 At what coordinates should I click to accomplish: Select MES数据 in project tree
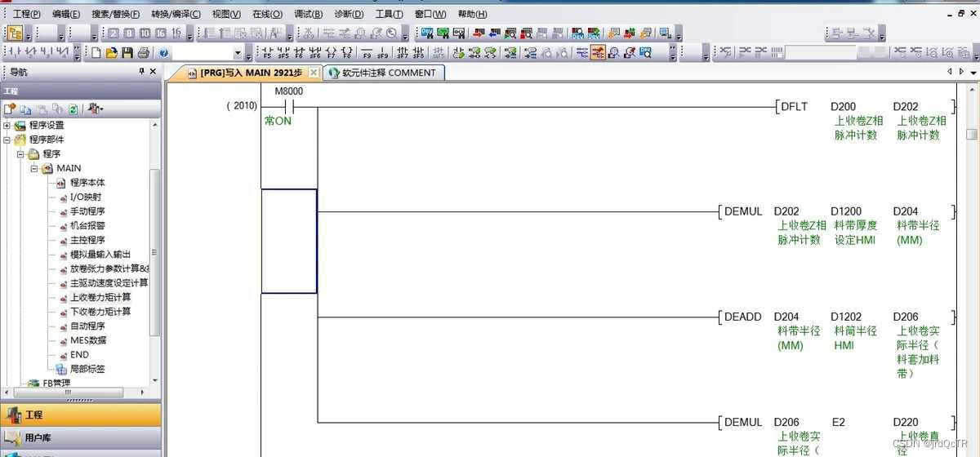88,340
